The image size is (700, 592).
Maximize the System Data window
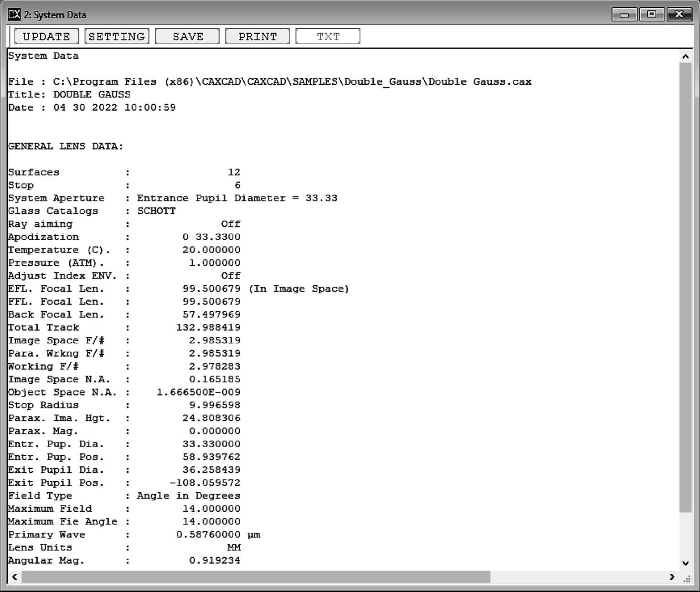click(x=652, y=15)
